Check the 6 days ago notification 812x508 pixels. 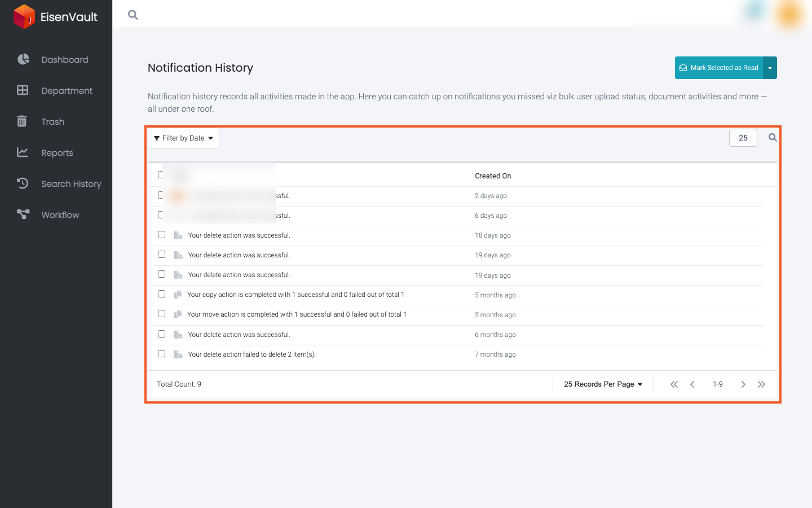click(x=161, y=215)
